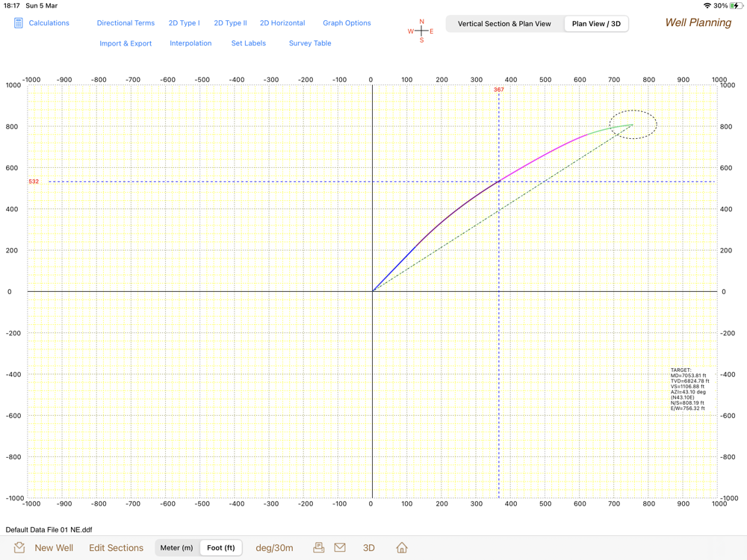Open Set Labels
Viewport: 747px width, 560px height.
click(x=249, y=43)
